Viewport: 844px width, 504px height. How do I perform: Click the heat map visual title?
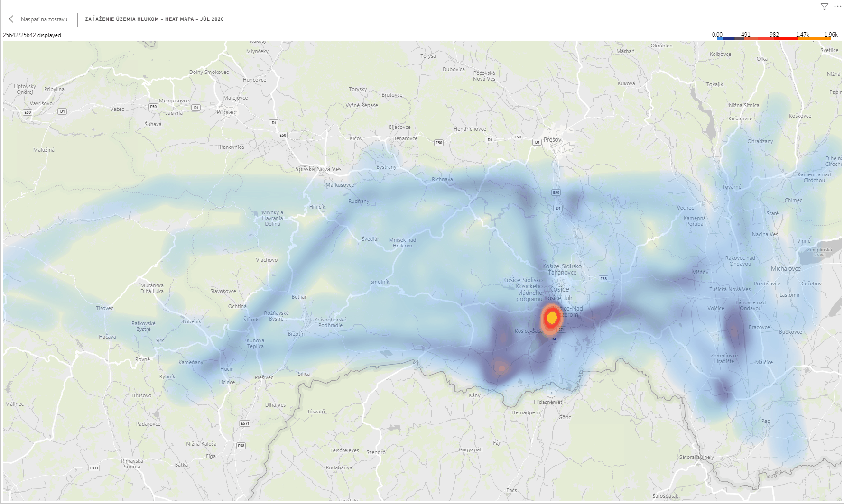tap(154, 19)
